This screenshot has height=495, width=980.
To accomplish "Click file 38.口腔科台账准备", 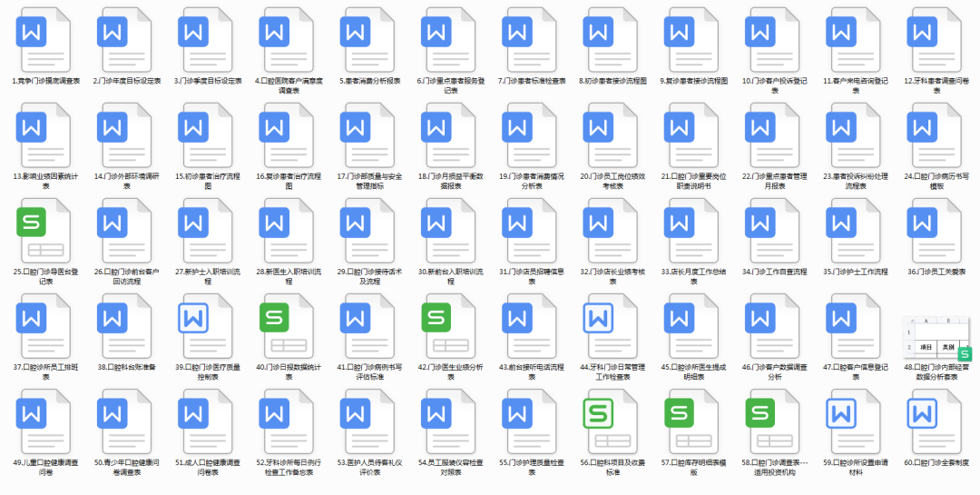I will 127,327.
